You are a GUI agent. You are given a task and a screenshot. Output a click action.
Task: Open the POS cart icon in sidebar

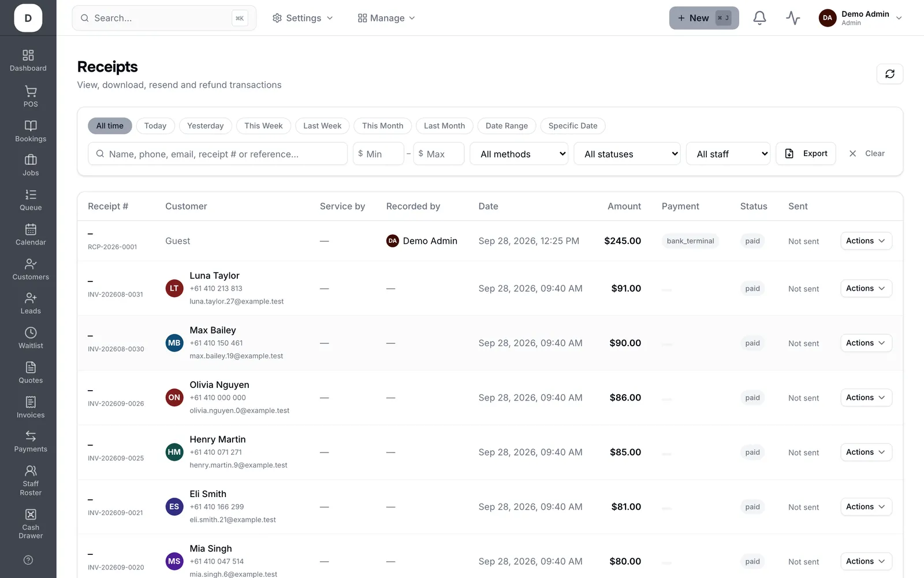click(x=31, y=91)
